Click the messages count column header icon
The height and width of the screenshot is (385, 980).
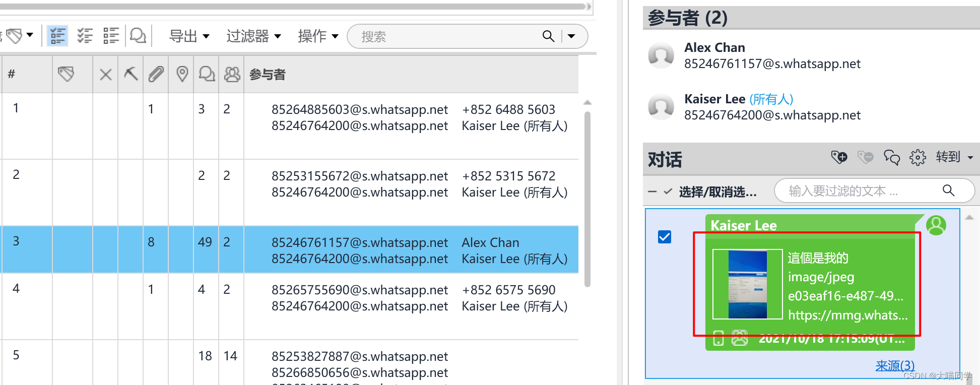point(207,75)
